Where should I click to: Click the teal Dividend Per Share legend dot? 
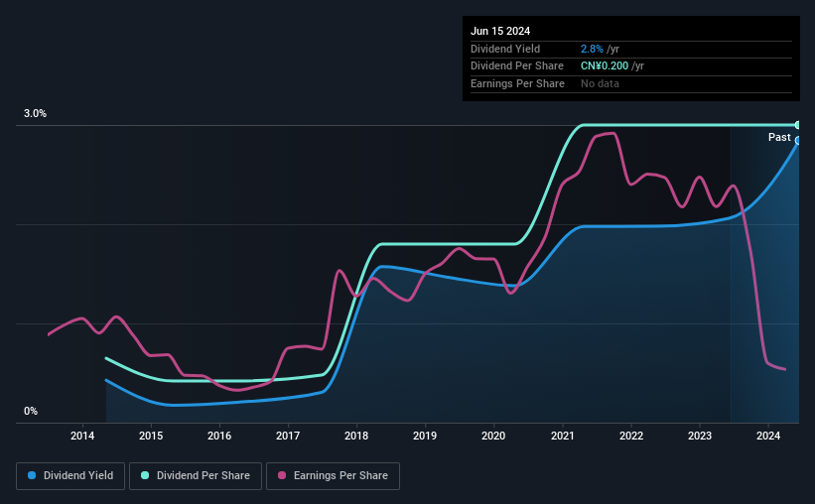(145, 475)
